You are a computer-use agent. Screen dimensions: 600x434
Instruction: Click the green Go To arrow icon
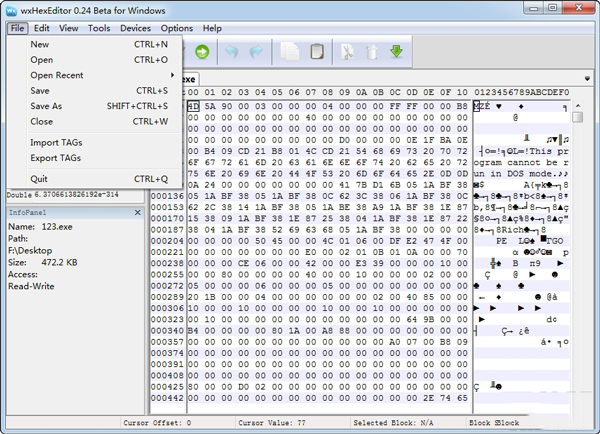(x=202, y=52)
